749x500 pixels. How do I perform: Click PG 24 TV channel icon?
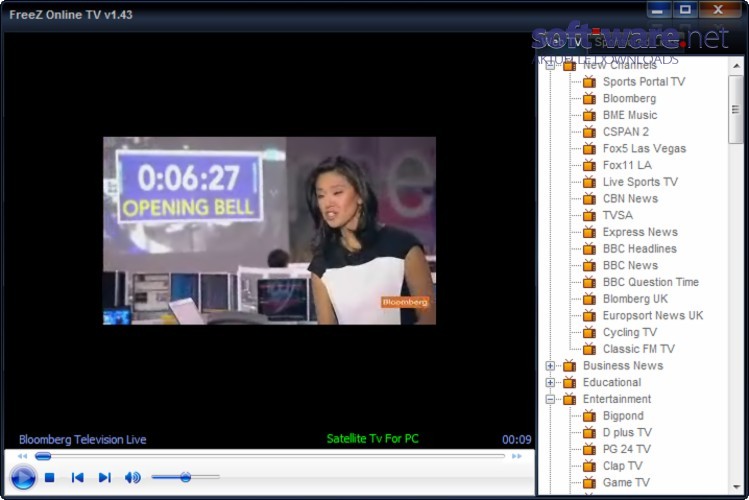[x=589, y=449]
